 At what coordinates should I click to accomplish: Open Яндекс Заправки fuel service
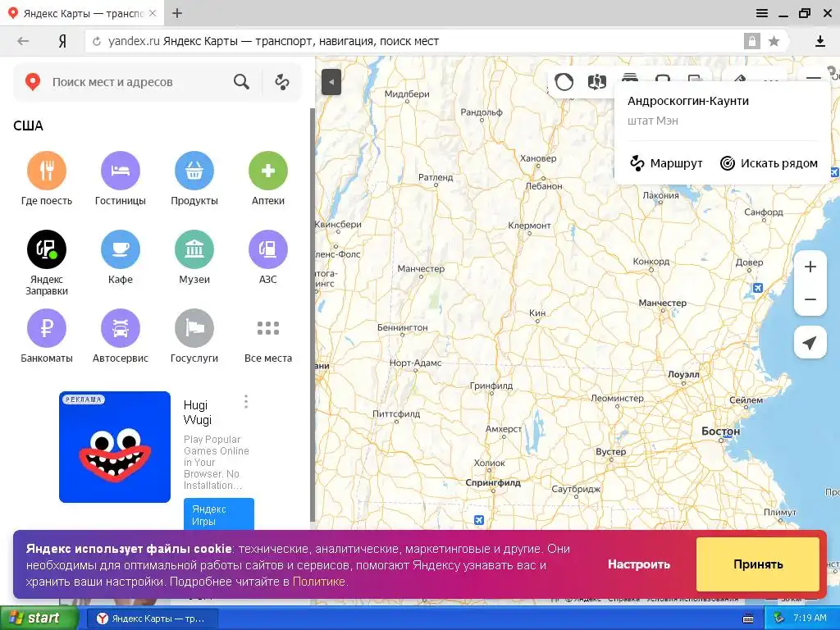tap(47, 249)
